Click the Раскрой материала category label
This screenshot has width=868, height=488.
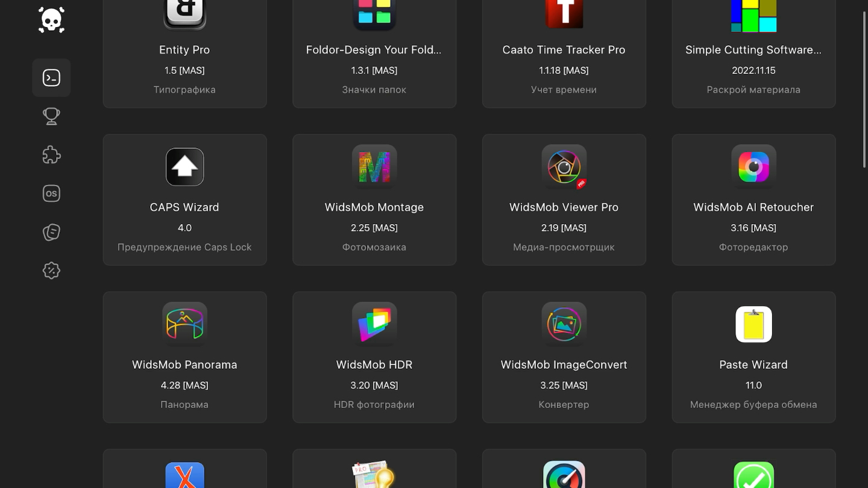click(753, 90)
